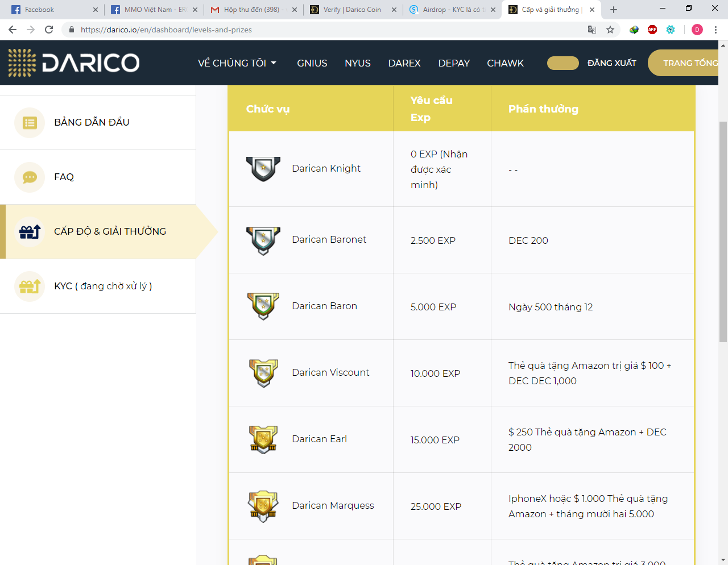This screenshot has width=728, height=565.
Task: Open the Chrome profile avatar
Action: click(697, 30)
